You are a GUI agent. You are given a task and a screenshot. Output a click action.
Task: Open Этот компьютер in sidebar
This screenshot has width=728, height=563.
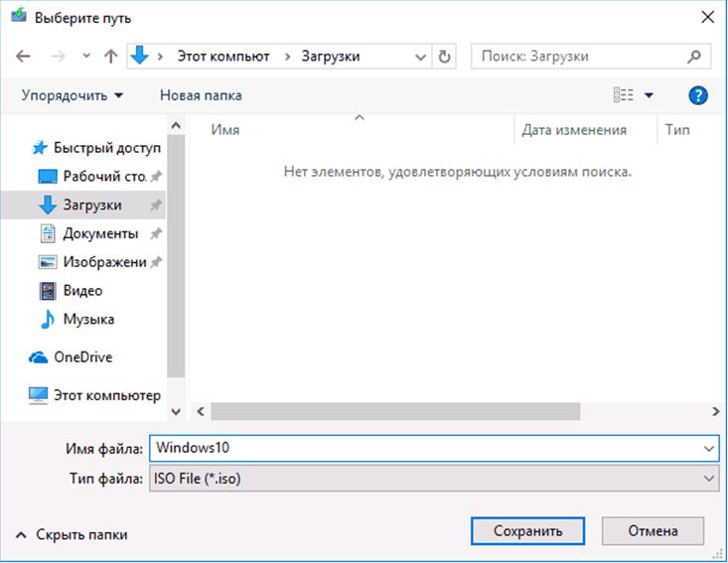coord(106,395)
